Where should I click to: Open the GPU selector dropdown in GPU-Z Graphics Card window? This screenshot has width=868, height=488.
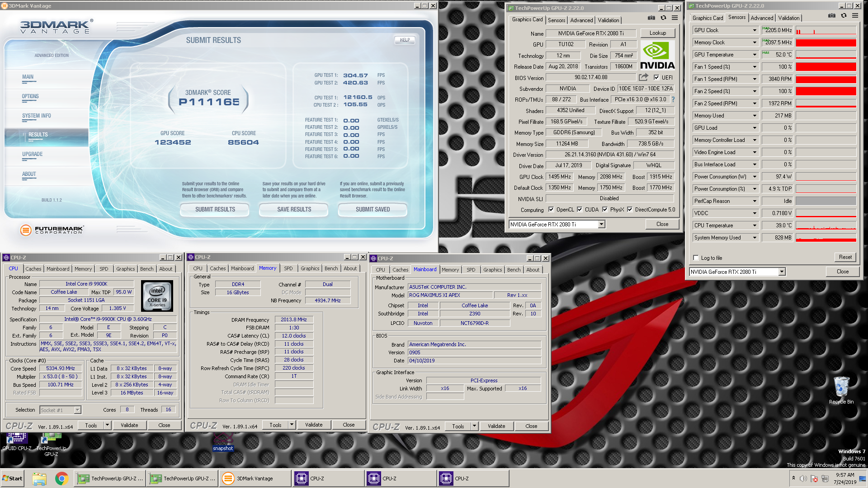point(601,224)
